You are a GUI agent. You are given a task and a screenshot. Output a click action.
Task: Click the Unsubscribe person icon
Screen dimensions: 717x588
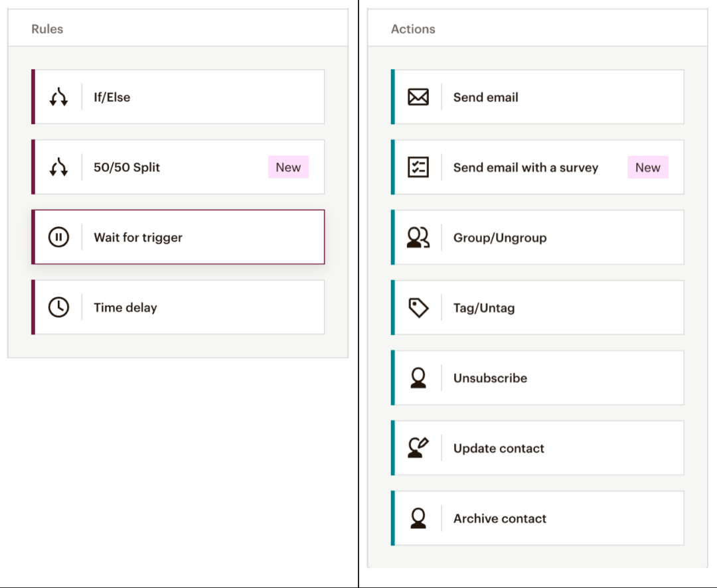pos(418,378)
